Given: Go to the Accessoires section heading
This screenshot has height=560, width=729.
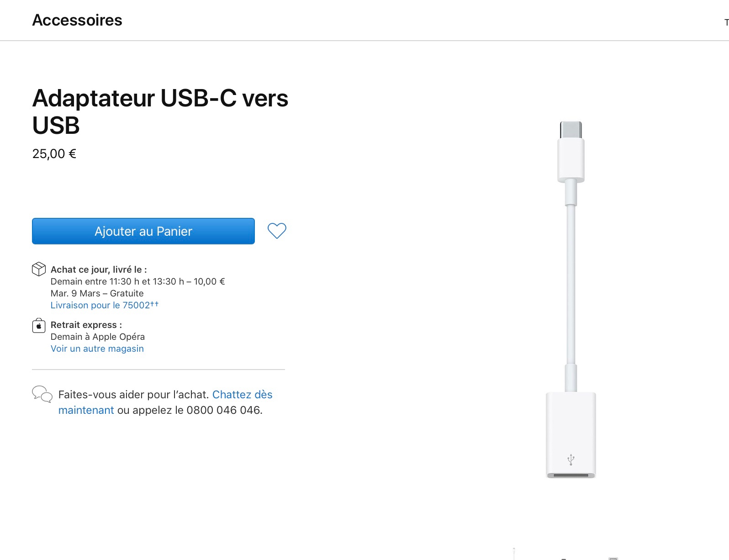Looking at the screenshot, I should [x=77, y=20].
